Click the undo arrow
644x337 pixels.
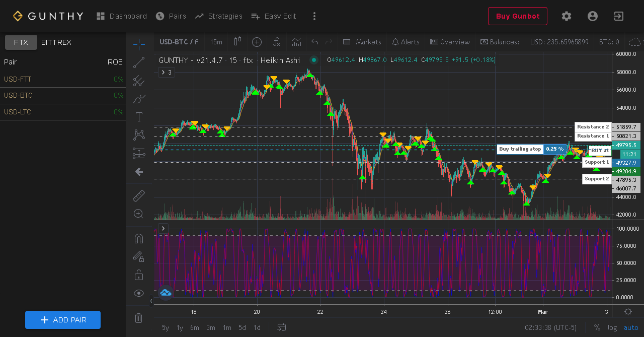pyautogui.click(x=315, y=42)
